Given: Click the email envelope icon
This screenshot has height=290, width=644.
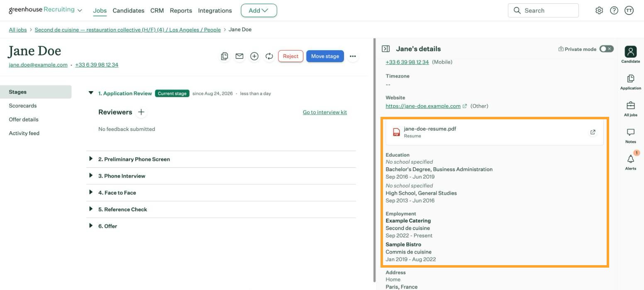Looking at the screenshot, I should point(239,56).
